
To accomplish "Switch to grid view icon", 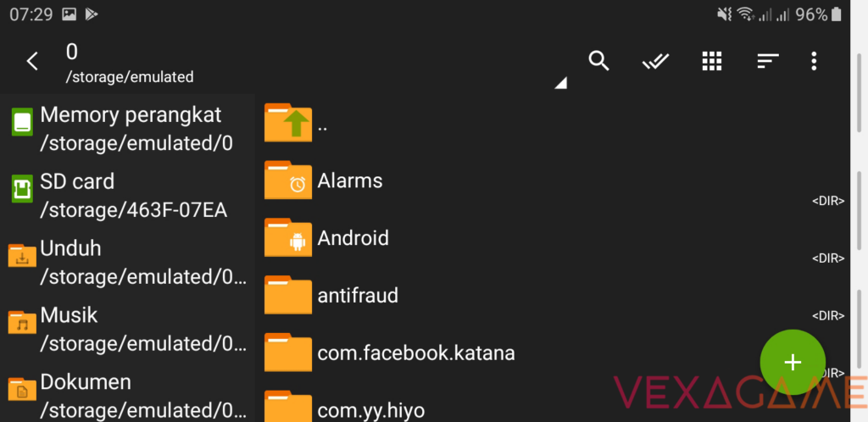I will (x=712, y=61).
